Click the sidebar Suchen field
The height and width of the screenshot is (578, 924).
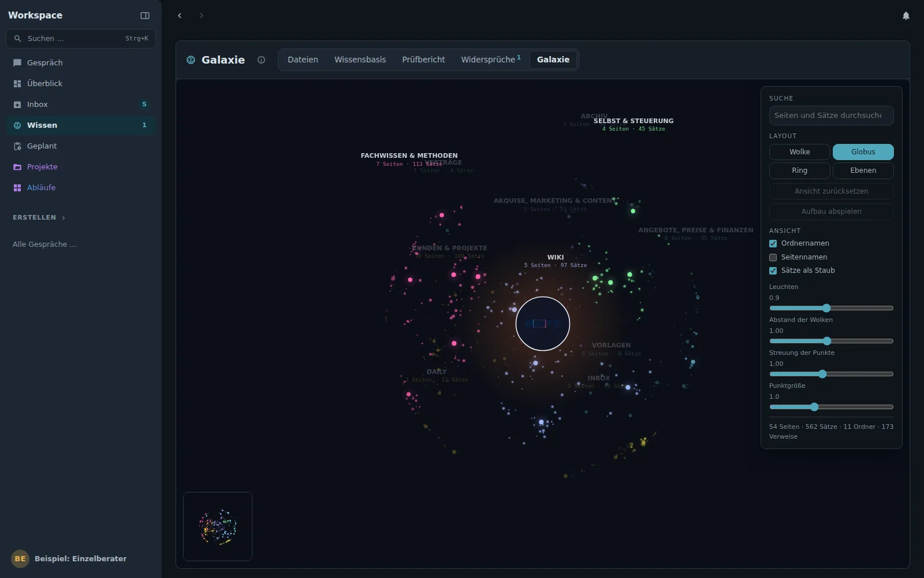coord(81,39)
